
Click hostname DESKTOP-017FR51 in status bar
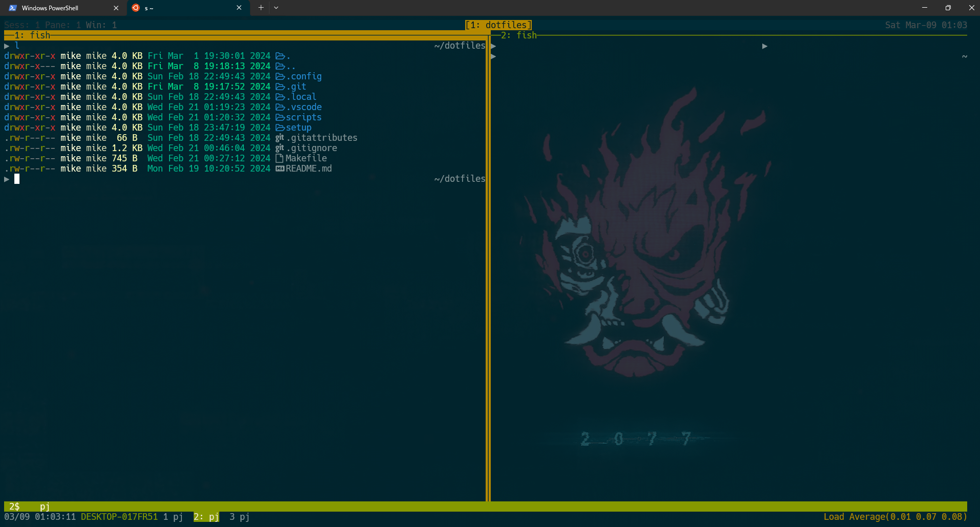[119, 517]
